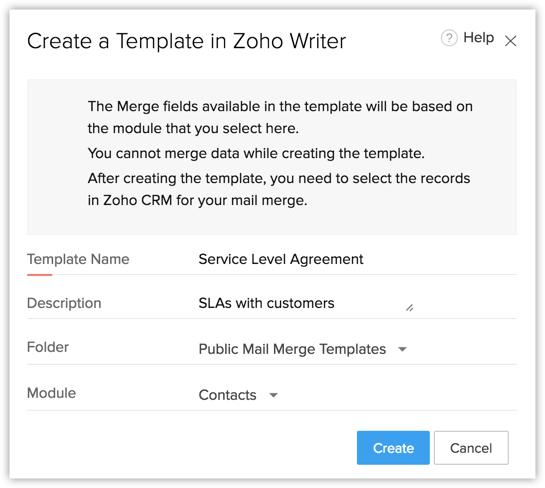Image resolution: width=545 pixels, height=488 pixels.
Task: Click the Merge fields info paragraph
Action: (280, 117)
